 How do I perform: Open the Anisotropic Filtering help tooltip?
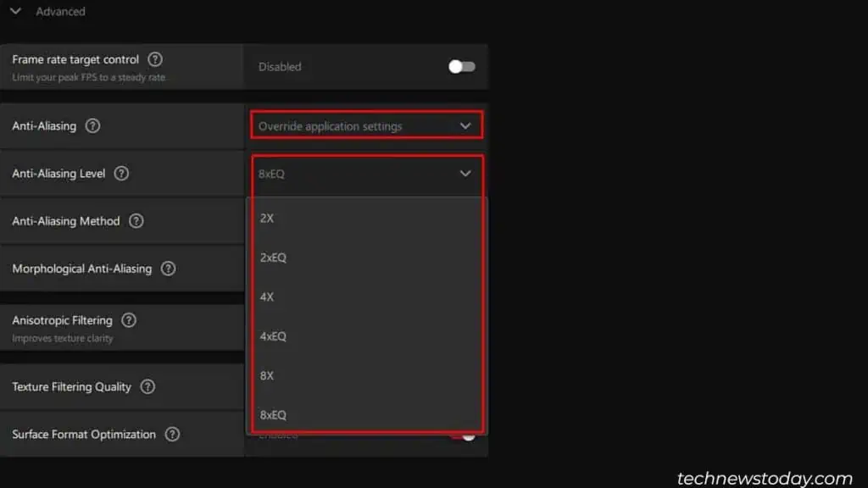128,320
